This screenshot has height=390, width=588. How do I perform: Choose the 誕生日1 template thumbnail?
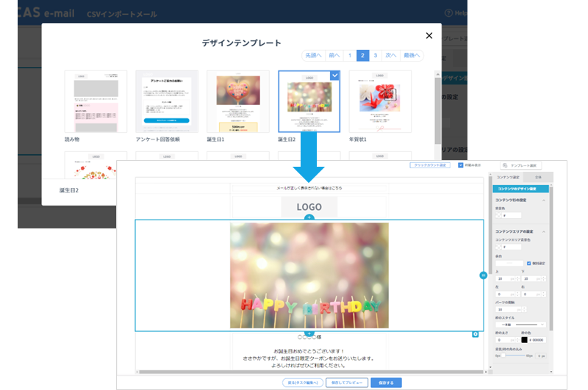(238, 101)
